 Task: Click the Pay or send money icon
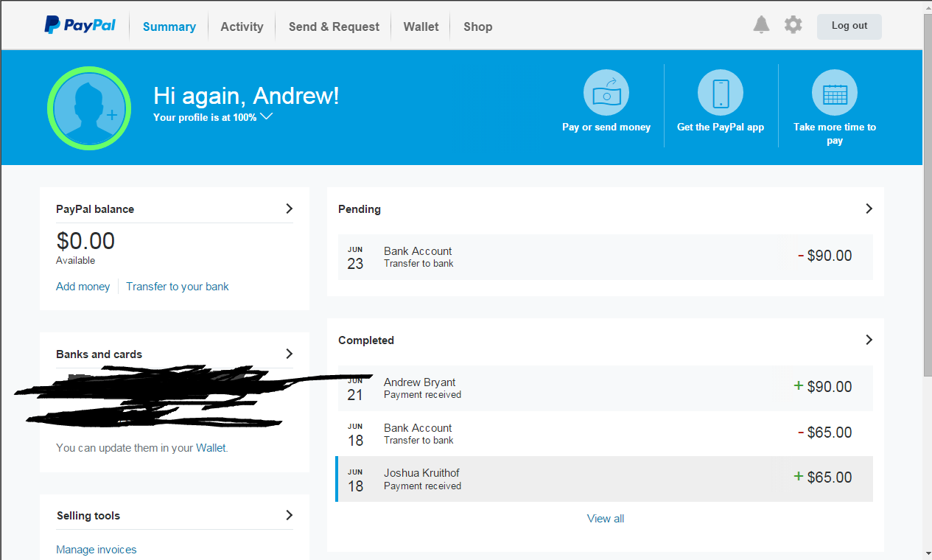click(606, 93)
